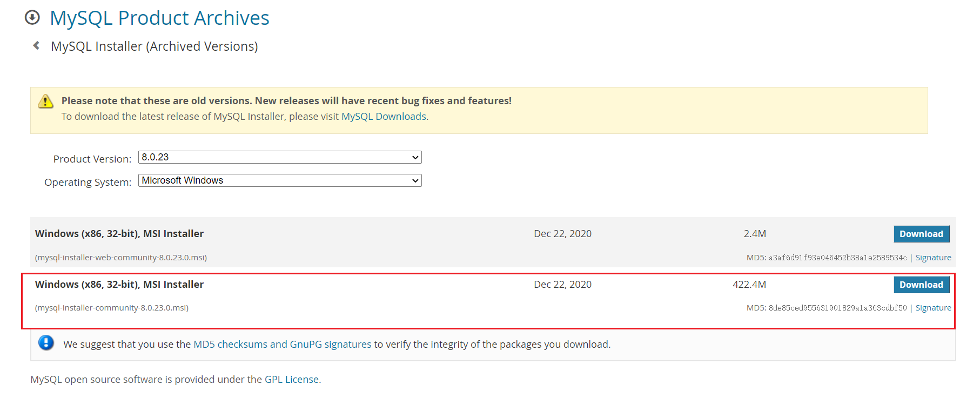Image resolution: width=980 pixels, height=398 pixels.
Task: Click the Product Version label
Action: [92, 159]
